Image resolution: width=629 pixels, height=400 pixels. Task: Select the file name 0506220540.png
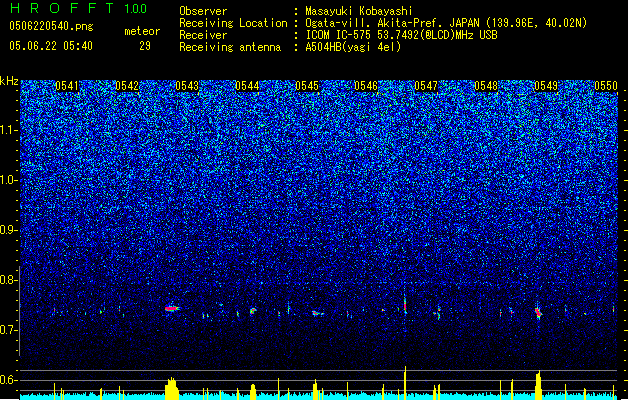51,27
